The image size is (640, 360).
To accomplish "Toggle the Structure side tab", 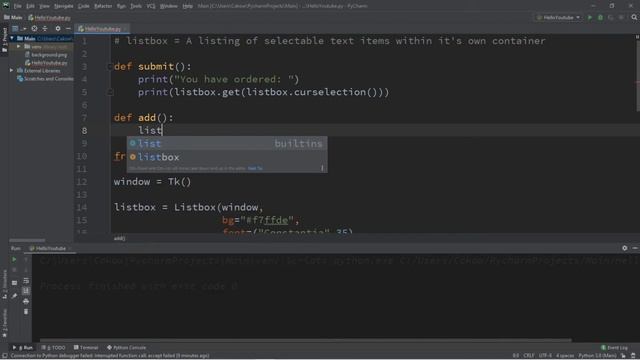I will coord(4,284).
